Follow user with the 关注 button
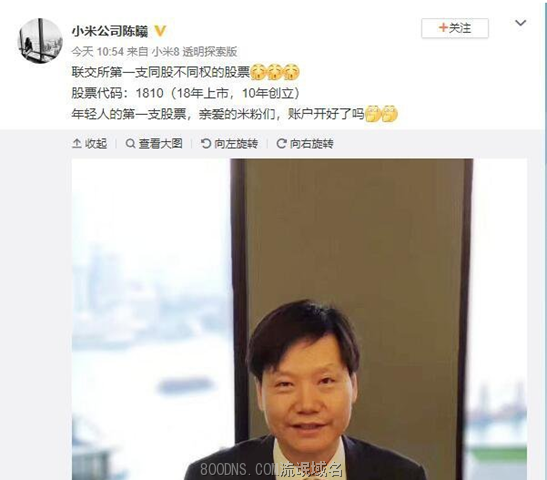The image size is (547, 480). pyautogui.click(x=455, y=28)
